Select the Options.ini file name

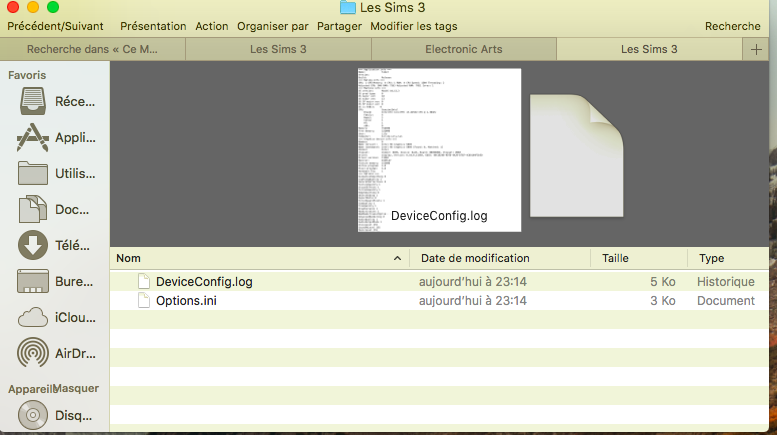click(x=186, y=300)
